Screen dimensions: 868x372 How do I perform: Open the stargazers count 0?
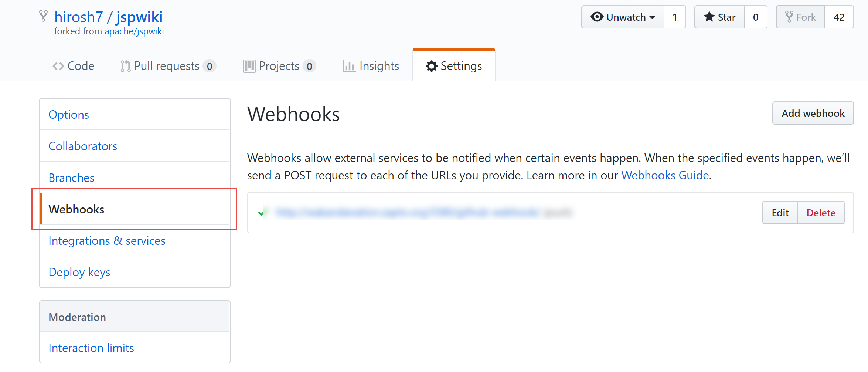click(755, 17)
